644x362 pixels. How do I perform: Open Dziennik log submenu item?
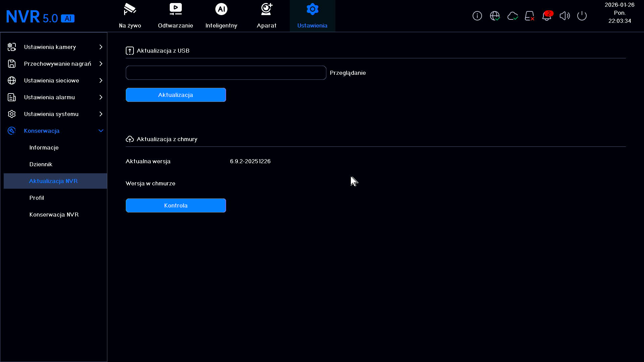click(41, 164)
